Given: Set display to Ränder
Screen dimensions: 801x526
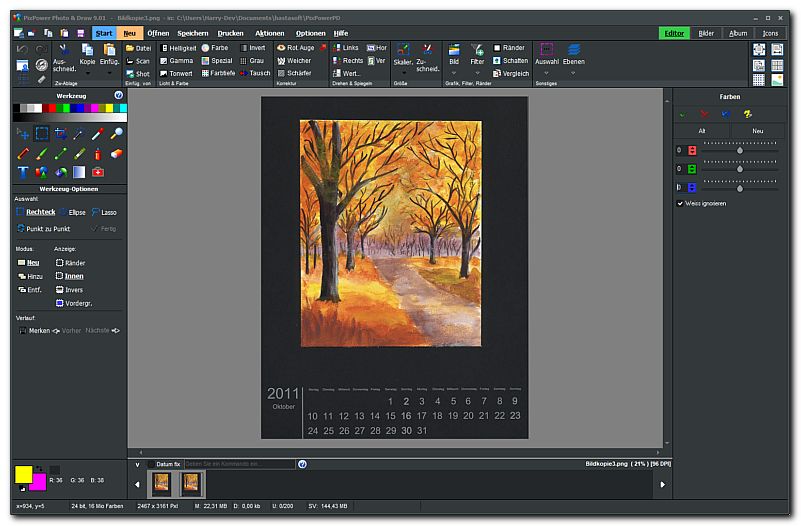Looking at the screenshot, I should click(x=70, y=263).
